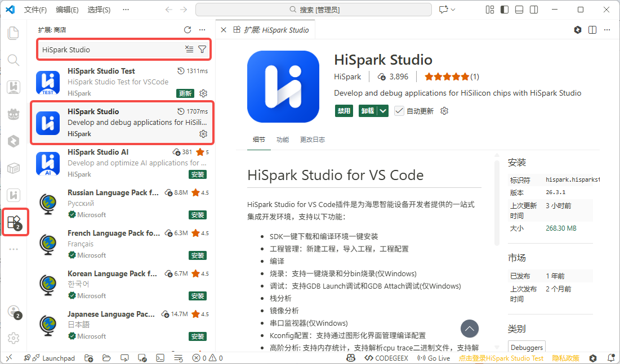Viewport: 620px width, 364px height.
Task: Split the editor to the right
Action: [x=592, y=30]
